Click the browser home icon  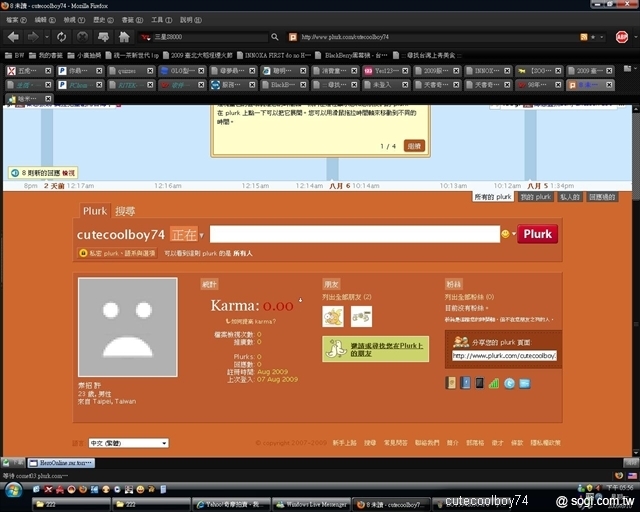point(124,37)
